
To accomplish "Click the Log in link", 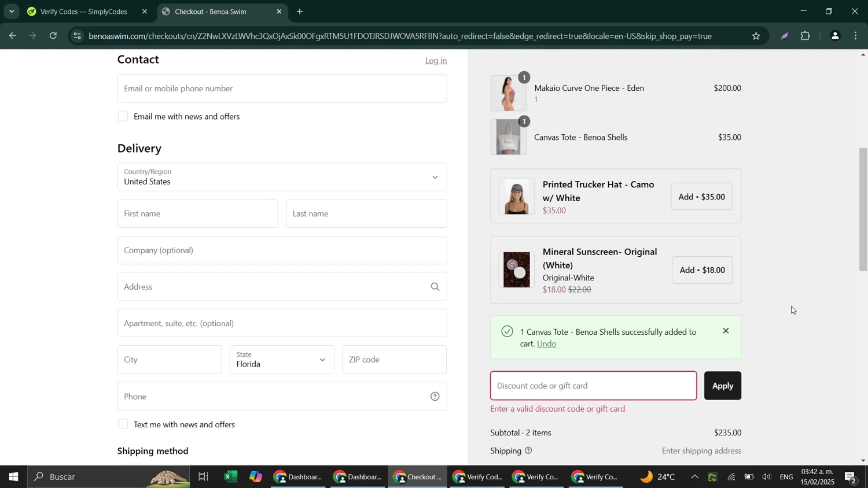I will (x=436, y=60).
